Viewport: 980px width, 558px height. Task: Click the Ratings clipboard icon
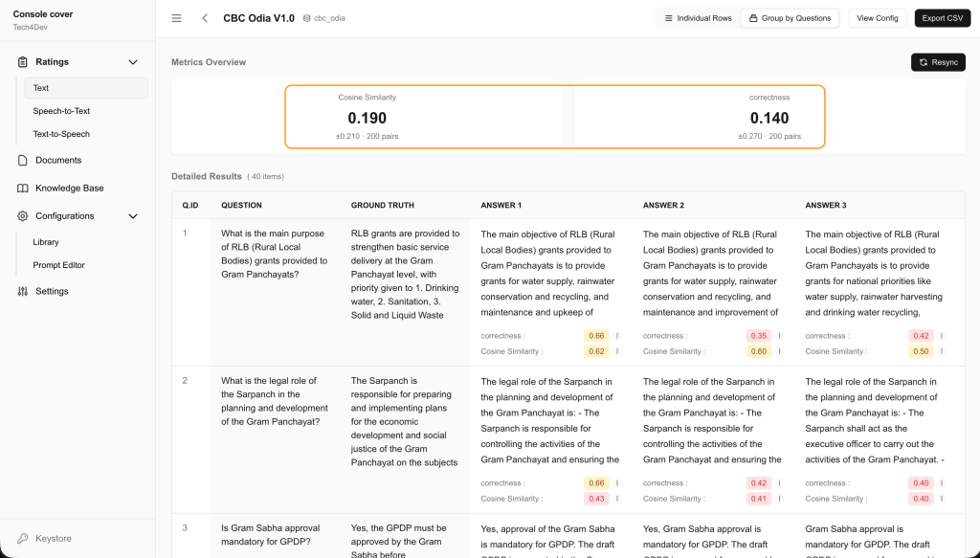click(x=23, y=62)
